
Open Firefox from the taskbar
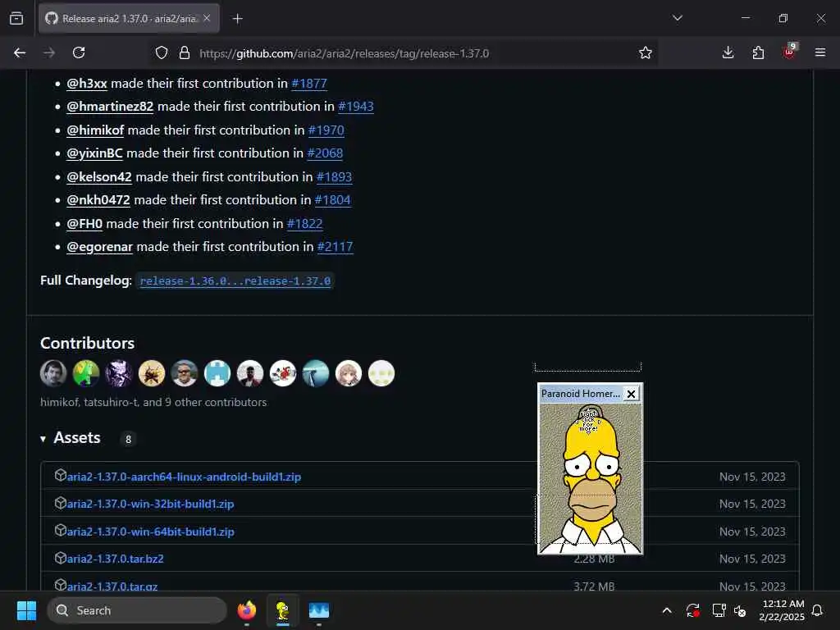click(247, 610)
